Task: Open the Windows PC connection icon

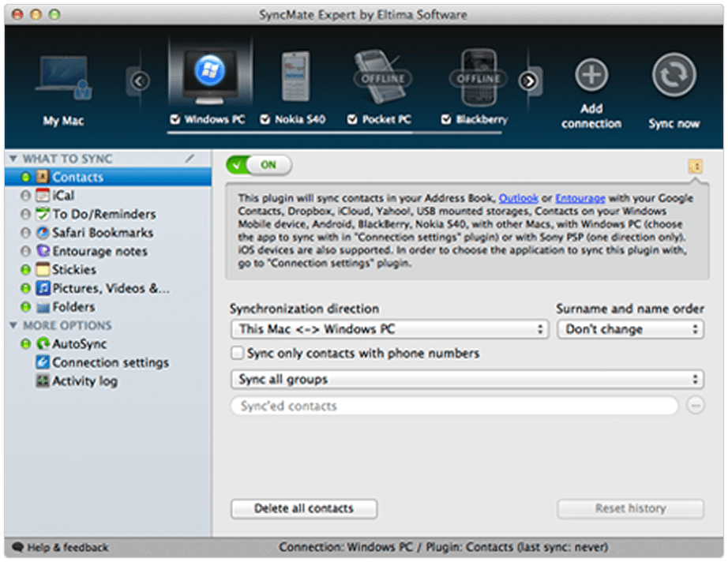Action: coord(210,76)
